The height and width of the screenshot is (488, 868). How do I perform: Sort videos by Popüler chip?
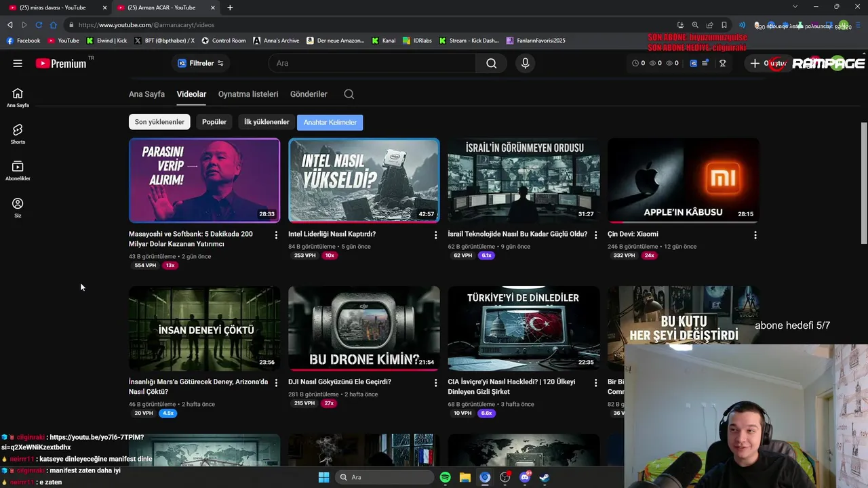click(214, 122)
